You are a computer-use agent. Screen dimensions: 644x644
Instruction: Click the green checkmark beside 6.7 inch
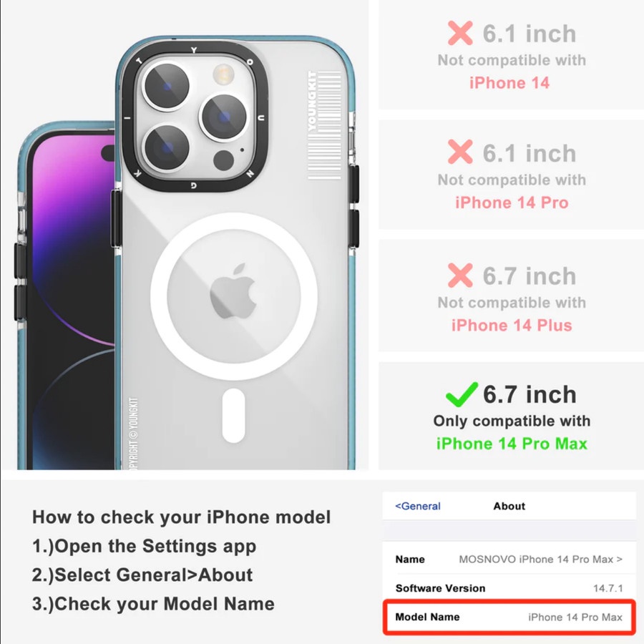click(462, 395)
